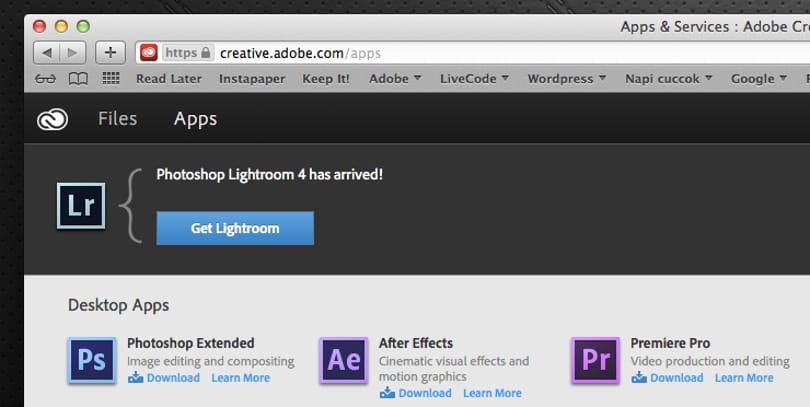Click 'Photoshop Lightroom 4 has arrived!' headline

coord(270,175)
